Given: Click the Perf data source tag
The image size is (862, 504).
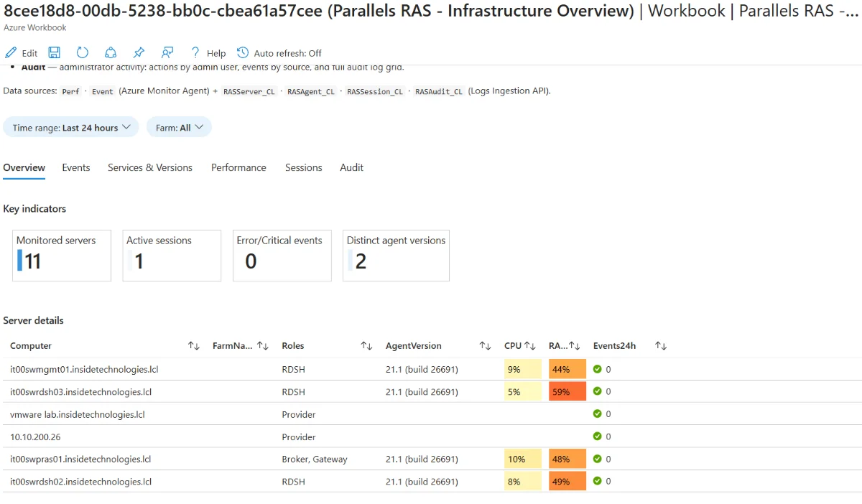Looking at the screenshot, I should [x=71, y=92].
